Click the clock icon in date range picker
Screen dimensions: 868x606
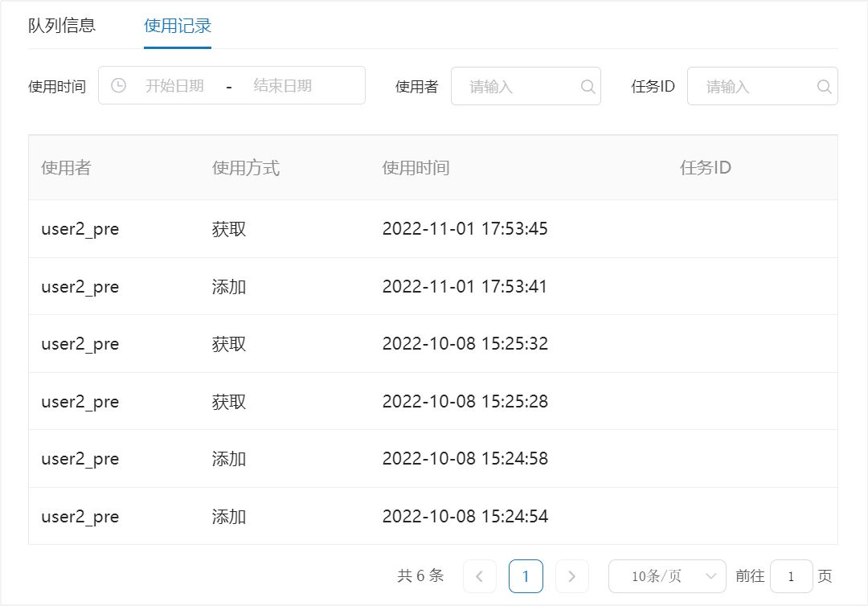(x=118, y=85)
